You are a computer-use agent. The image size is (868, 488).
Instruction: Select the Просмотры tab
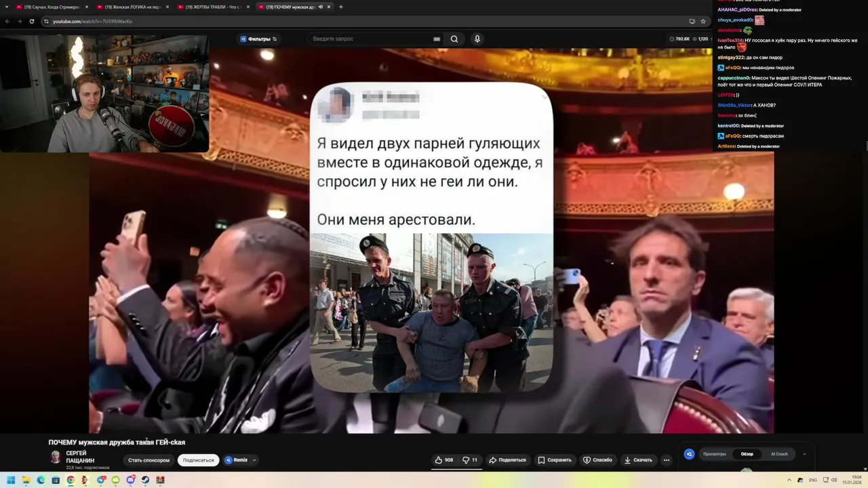click(715, 454)
